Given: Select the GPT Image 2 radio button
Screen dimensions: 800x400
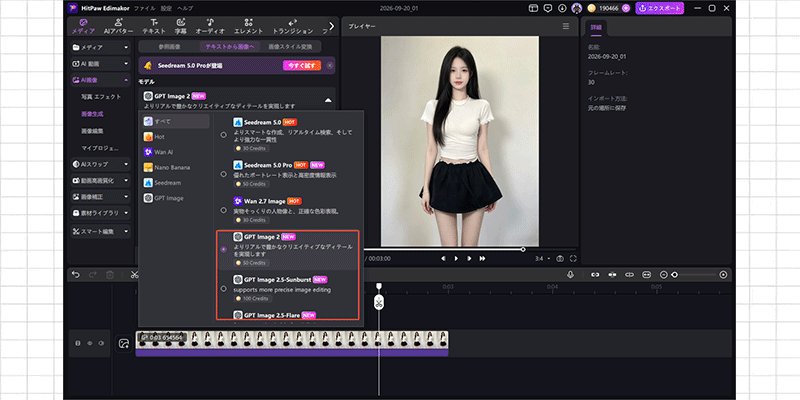Looking at the screenshot, I should point(223,249).
